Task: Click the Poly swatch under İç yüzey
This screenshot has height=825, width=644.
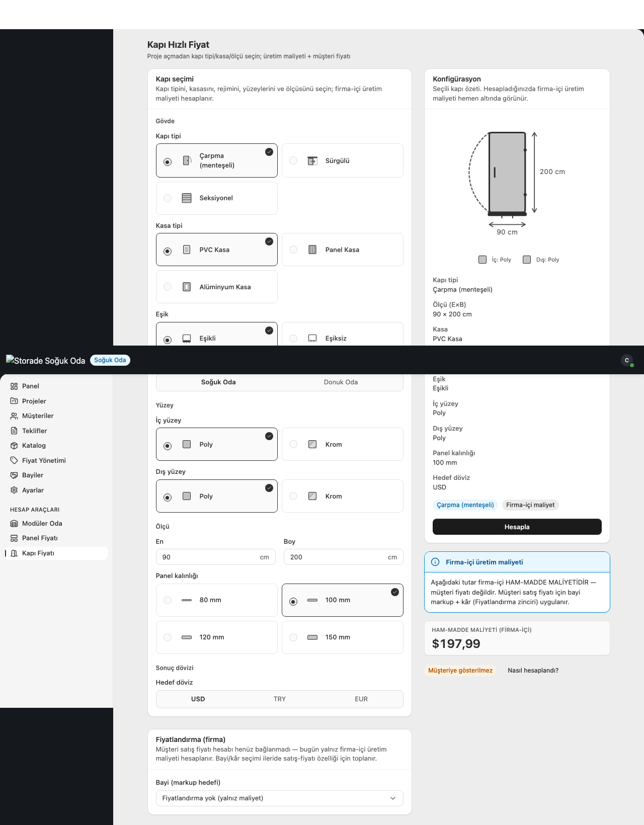Action: [187, 444]
